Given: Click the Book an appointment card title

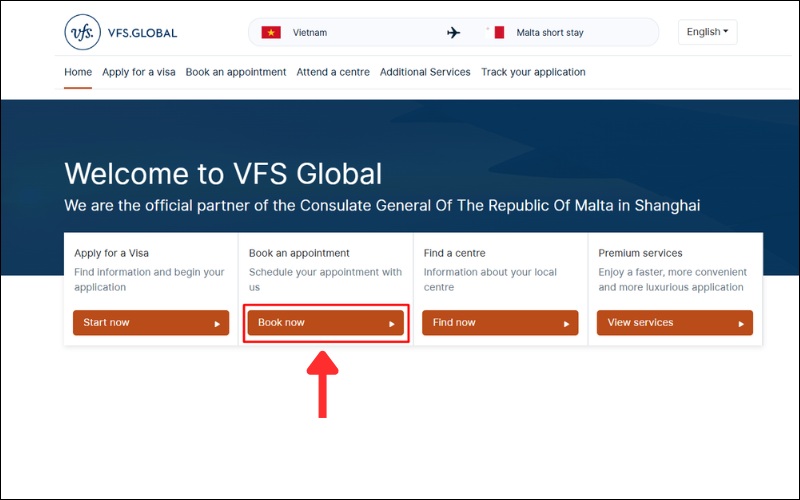Looking at the screenshot, I should click(x=299, y=253).
